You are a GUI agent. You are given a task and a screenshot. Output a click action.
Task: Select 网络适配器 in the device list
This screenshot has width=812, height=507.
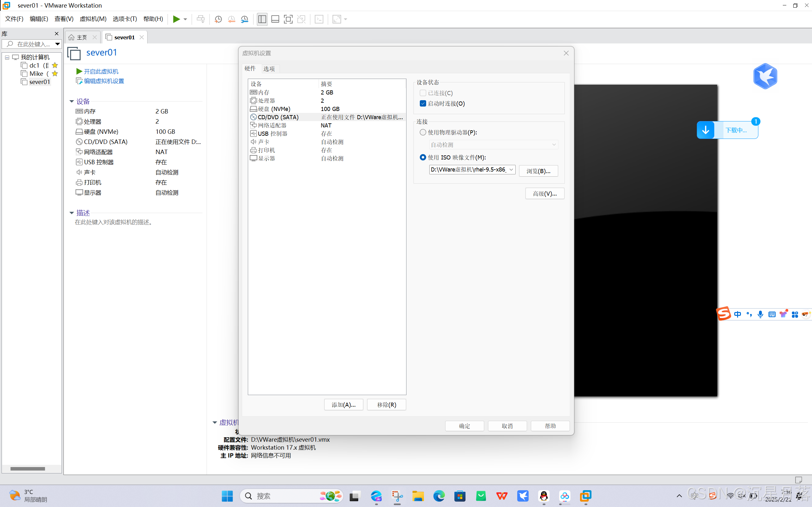tap(272, 126)
